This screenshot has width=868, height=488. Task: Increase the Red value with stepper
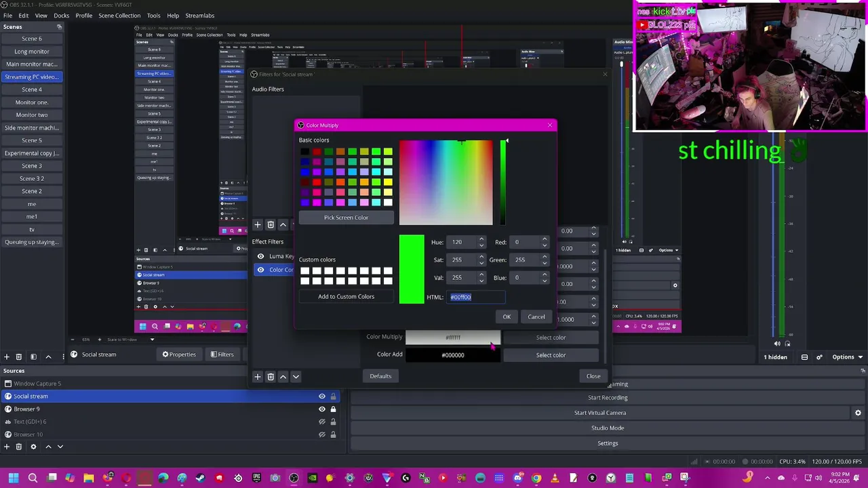click(544, 239)
